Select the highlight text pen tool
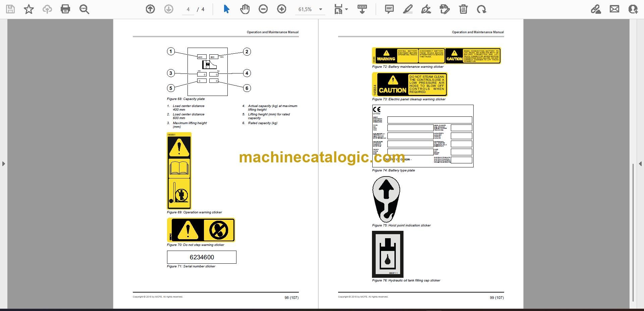The width and height of the screenshot is (644, 311). click(408, 9)
